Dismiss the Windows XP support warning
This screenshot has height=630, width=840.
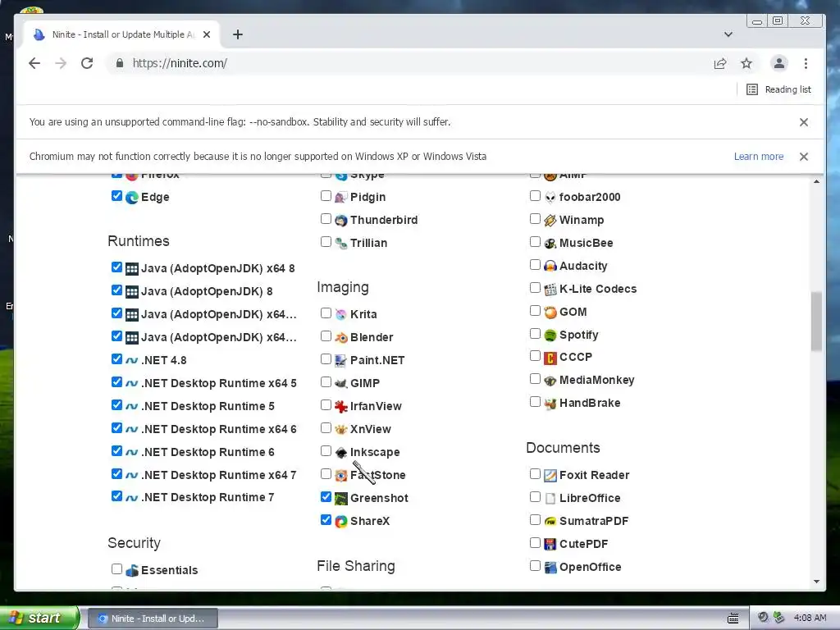[804, 157]
